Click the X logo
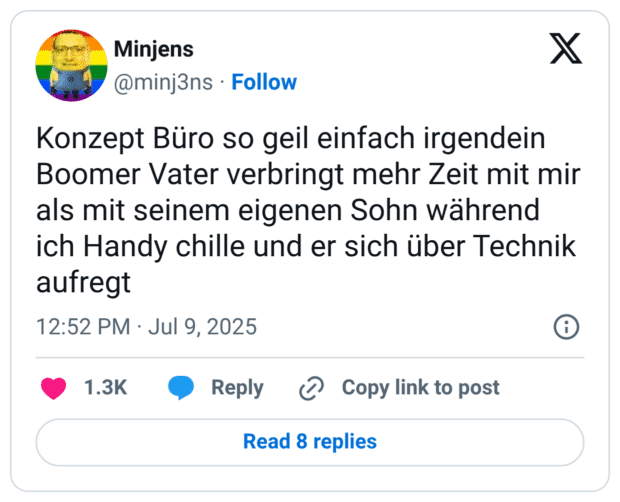This screenshot has width=620, height=502. 566,48
